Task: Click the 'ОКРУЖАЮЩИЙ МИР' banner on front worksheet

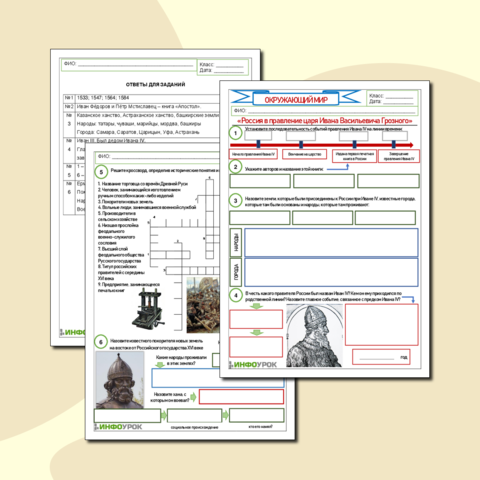Action: tap(296, 99)
